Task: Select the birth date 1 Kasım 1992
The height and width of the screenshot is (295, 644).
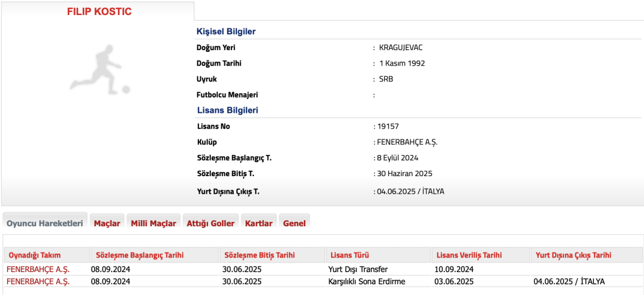Action: [402, 64]
